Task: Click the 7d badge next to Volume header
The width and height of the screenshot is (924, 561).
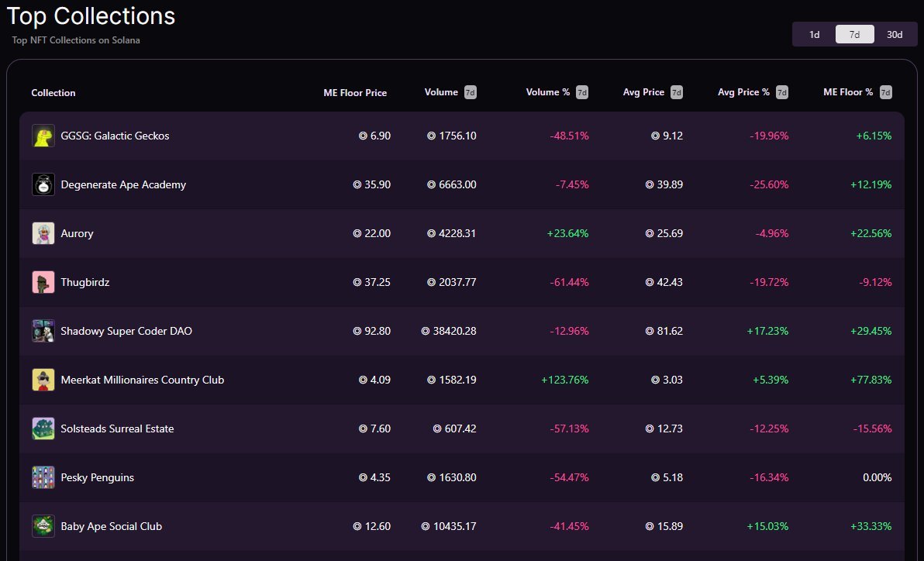Action: 470,92
